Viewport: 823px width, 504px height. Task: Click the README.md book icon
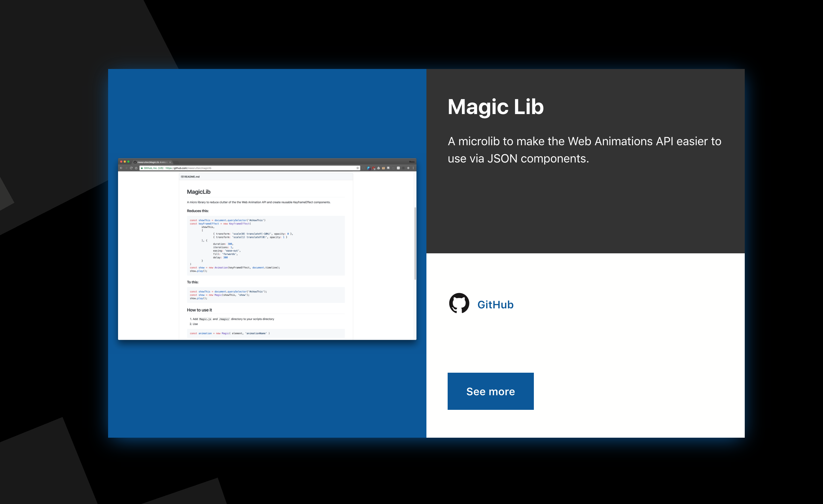click(182, 177)
